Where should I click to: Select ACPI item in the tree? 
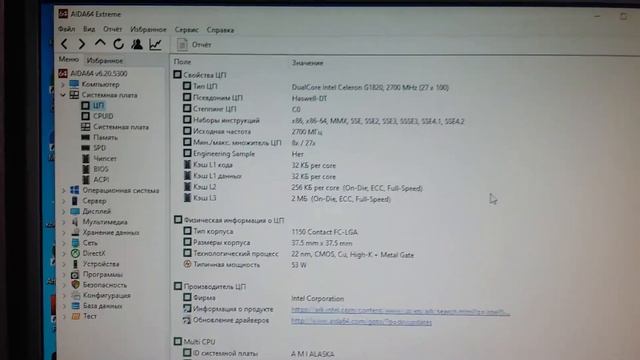pyautogui.click(x=101, y=180)
